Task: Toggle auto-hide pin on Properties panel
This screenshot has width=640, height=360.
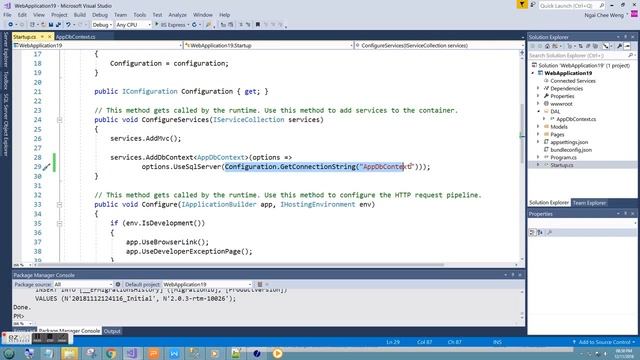Action: [x=625, y=214]
